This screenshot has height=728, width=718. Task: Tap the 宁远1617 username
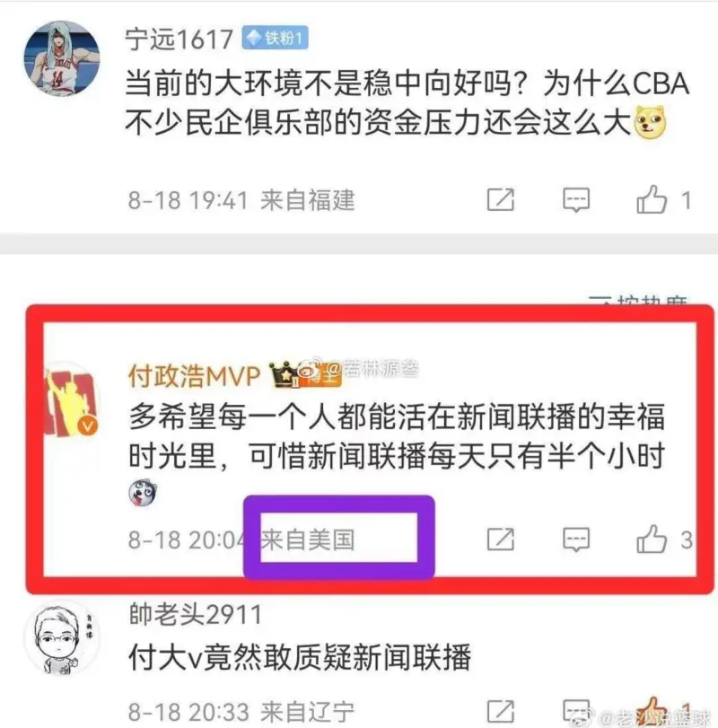click(x=179, y=39)
